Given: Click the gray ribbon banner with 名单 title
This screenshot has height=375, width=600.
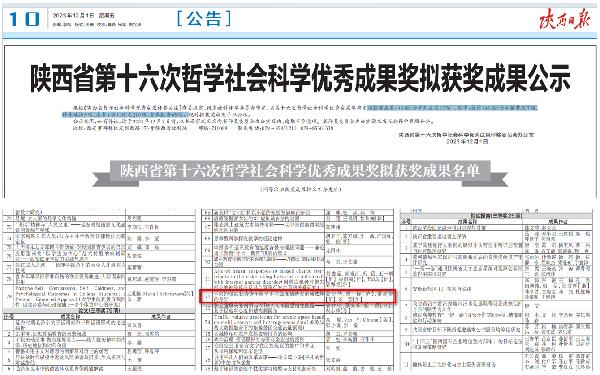Looking at the screenshot, I should point(300,171).
